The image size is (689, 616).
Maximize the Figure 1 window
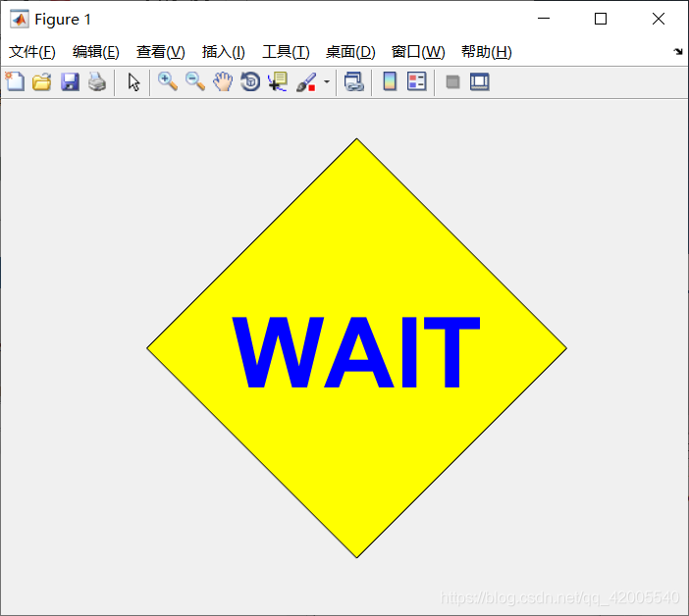601,19
